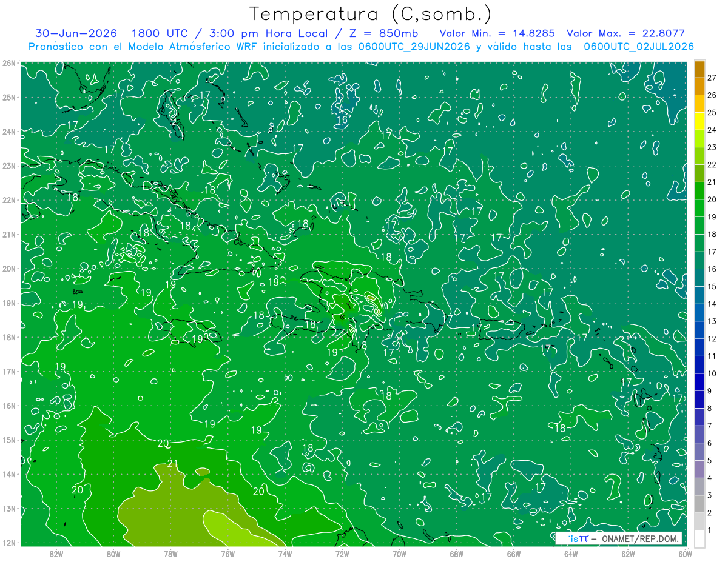Viewport: 728px width, 562px height.
Task: Click the 24N latitude axis label
Action: [8, 132]
